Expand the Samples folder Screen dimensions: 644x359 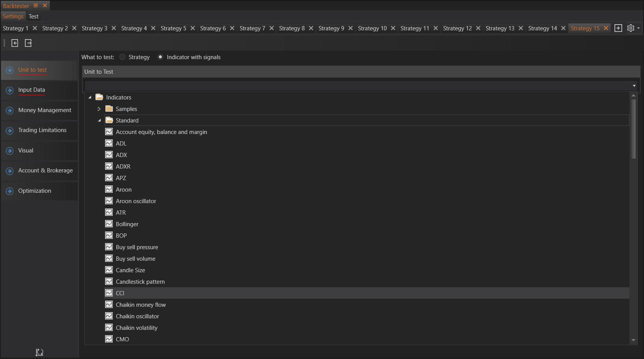pyautogui.click(x=99, y=109)
